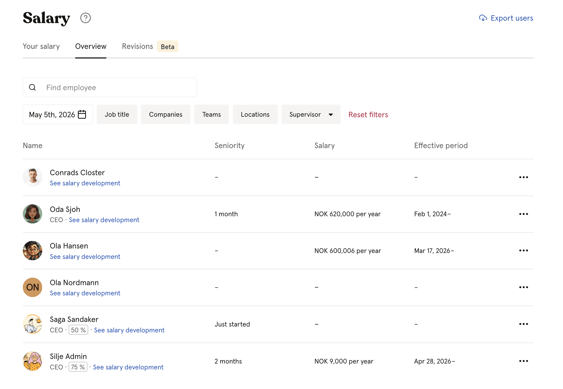Open the Locations filter
563x389 pixels.
(x=255, y=114)
